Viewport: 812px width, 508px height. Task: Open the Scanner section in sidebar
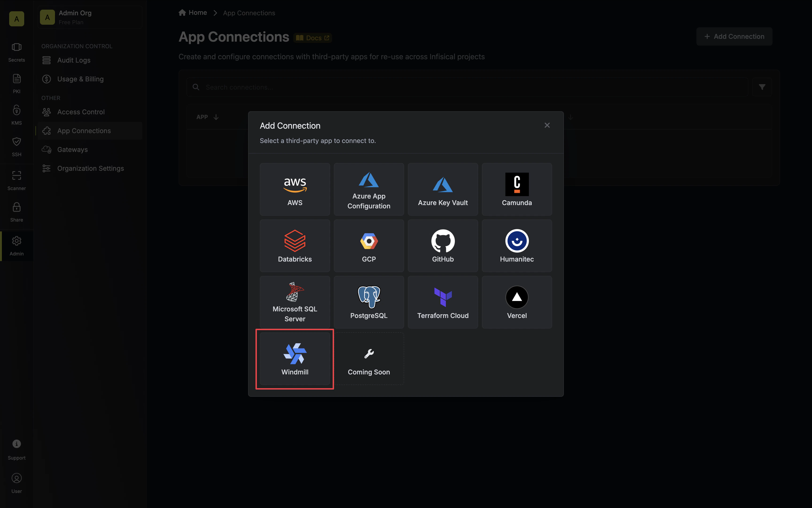pyautogui.click(x=16, y=181)
